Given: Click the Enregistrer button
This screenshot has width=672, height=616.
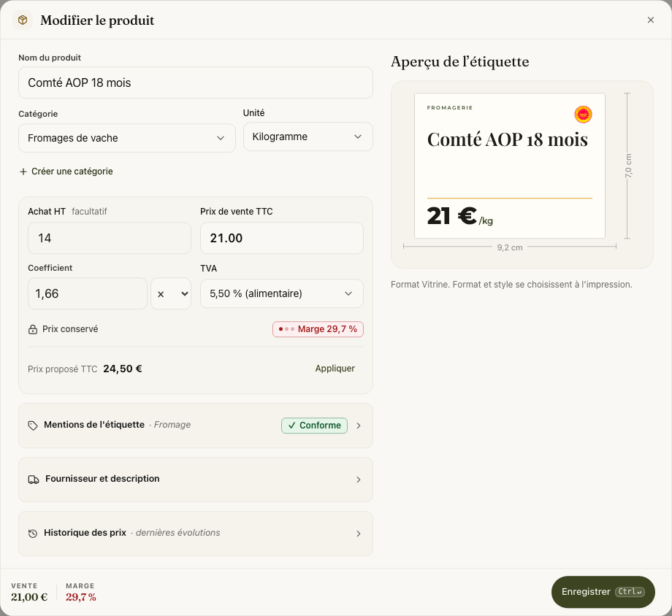Looking at the screenshot, I should [603, 592].
